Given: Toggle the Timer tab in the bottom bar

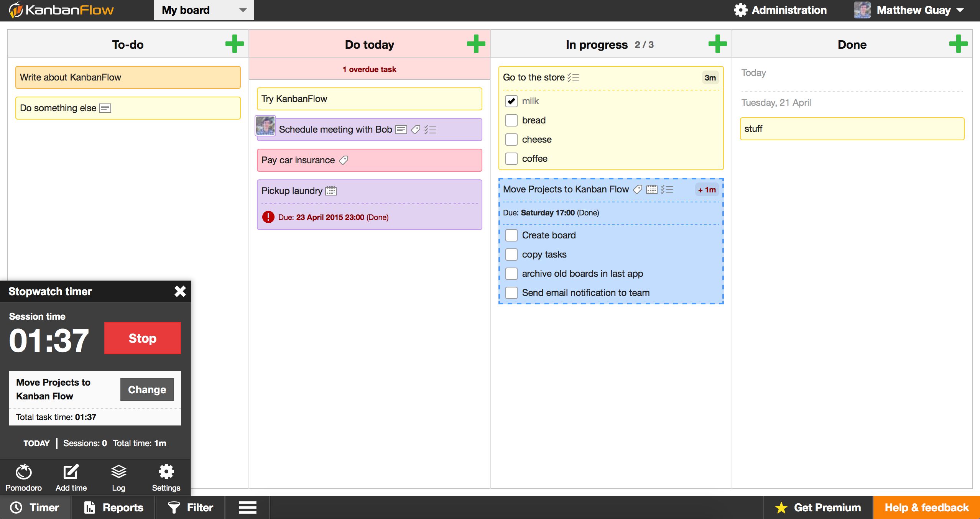Looking at the screenshot, I should (x=35, y=508).
